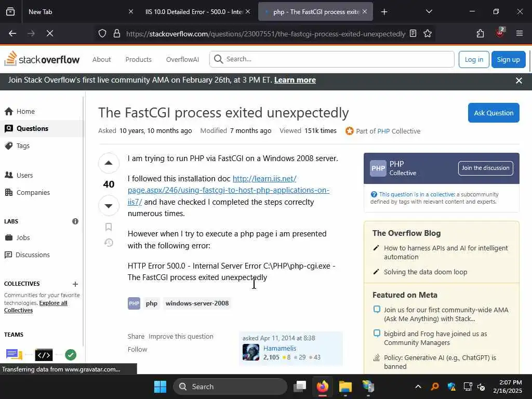
Task: Close the php FastCGI Stack Overflow tab
Action: (x=365, y=11)
